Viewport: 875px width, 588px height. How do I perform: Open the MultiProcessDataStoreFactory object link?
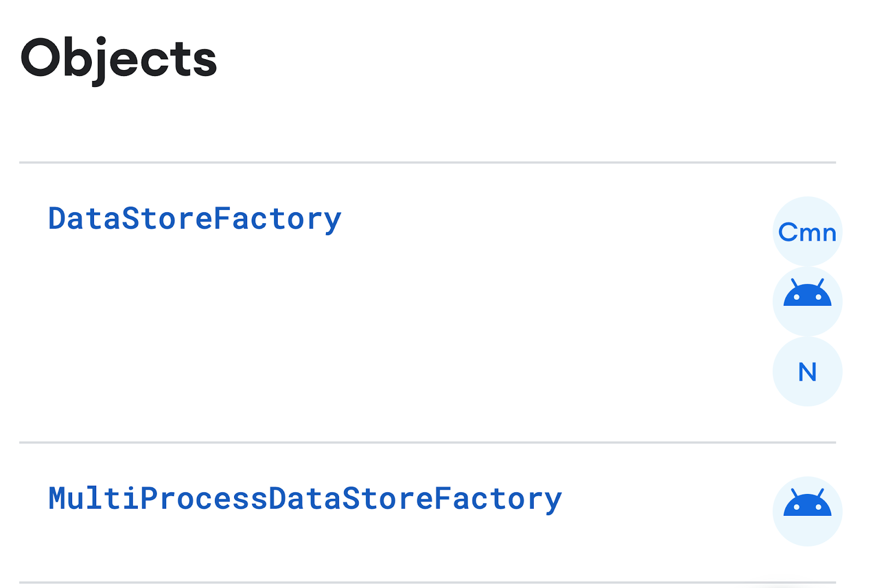(x=305, y=499)
